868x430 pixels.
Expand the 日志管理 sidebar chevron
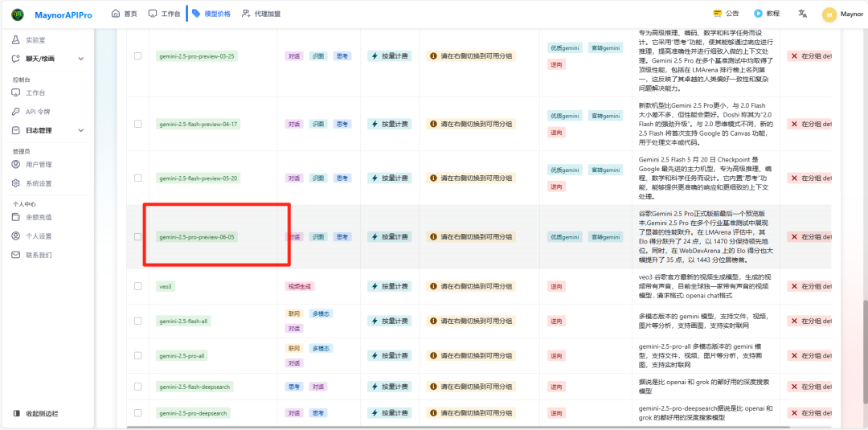81,130
